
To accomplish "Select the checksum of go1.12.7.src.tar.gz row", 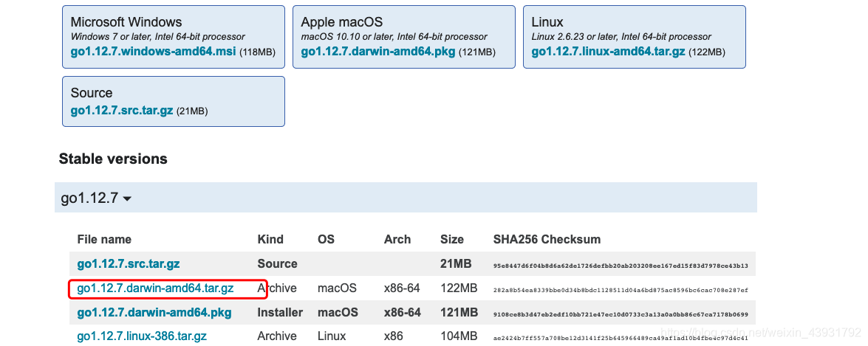I will [621, 266].
